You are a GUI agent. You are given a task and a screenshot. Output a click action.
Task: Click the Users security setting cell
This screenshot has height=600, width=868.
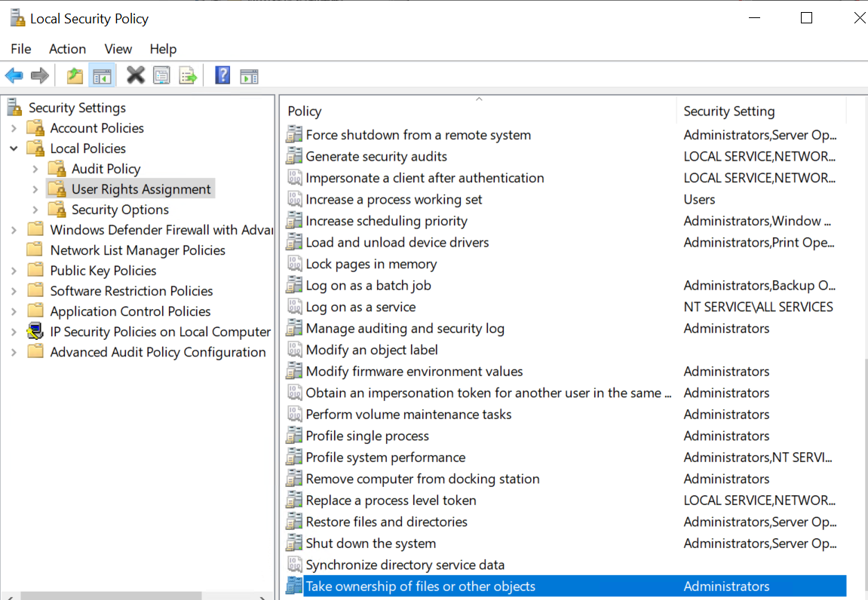(699, 199)
